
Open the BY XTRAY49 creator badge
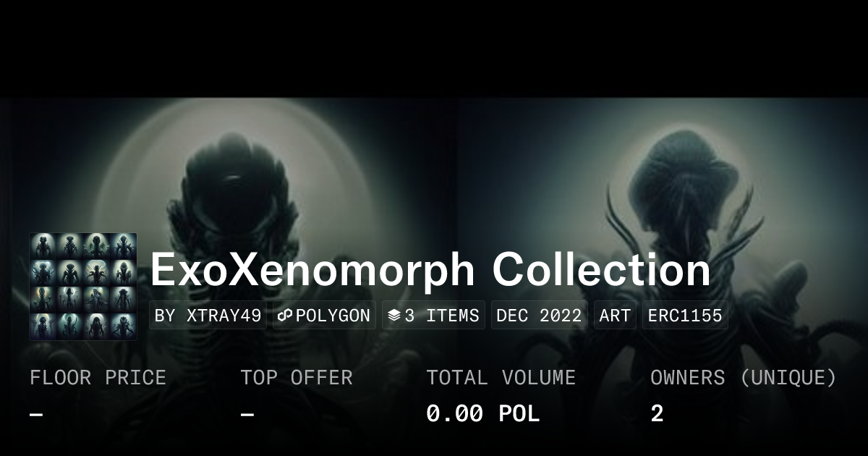[x=208, y=316]
